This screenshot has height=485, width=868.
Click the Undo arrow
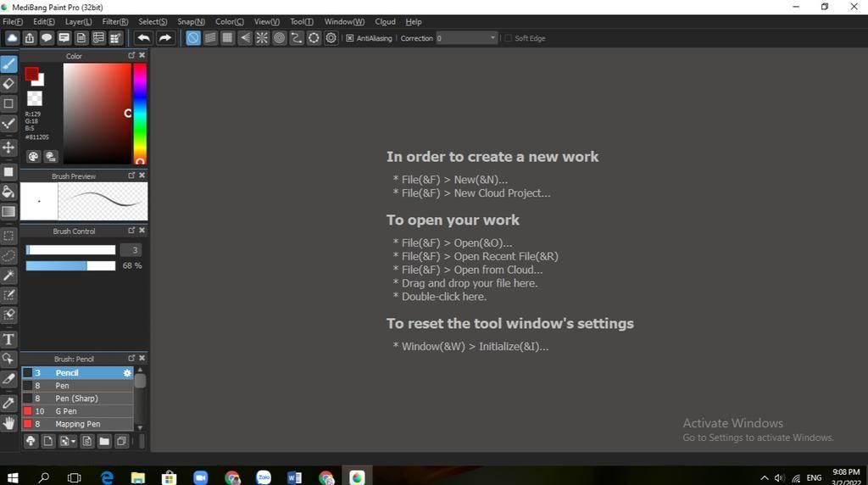[143, 37]
